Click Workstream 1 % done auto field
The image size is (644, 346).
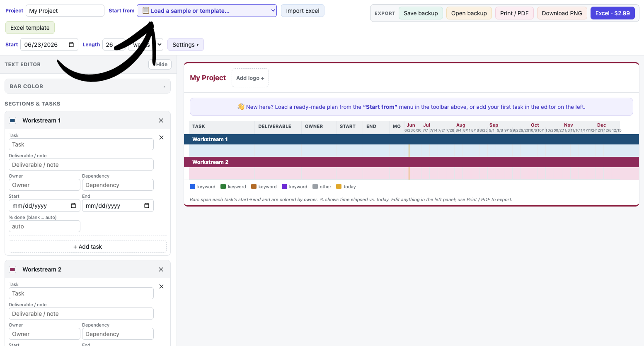point(44,226)
